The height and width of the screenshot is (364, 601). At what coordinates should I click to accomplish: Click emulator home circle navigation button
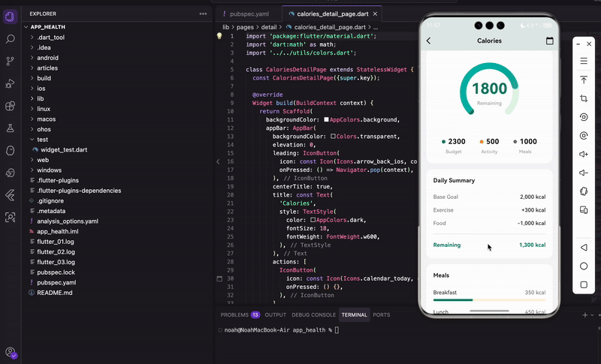[584, 266]
